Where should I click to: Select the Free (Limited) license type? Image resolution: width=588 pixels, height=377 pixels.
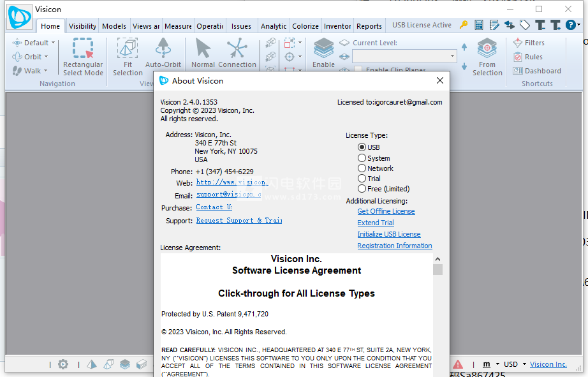coord(384,189)
